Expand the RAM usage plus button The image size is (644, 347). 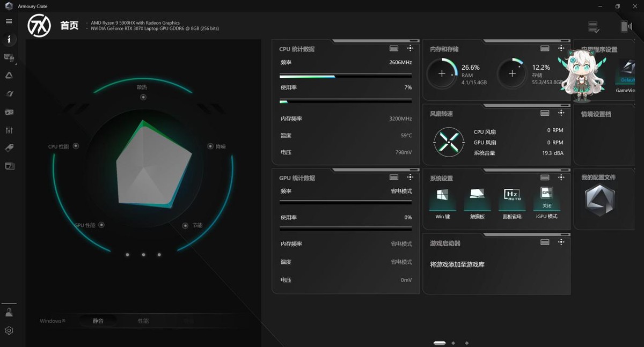click(x=442, y=73)
